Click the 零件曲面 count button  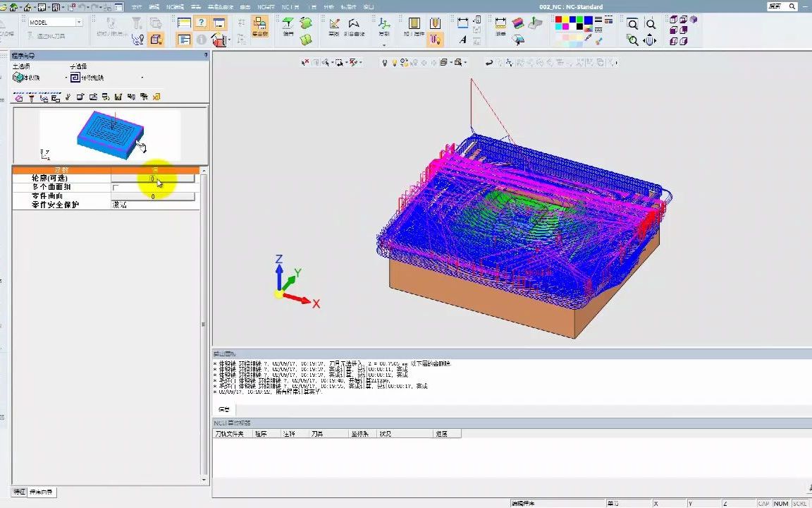point(152,197)
